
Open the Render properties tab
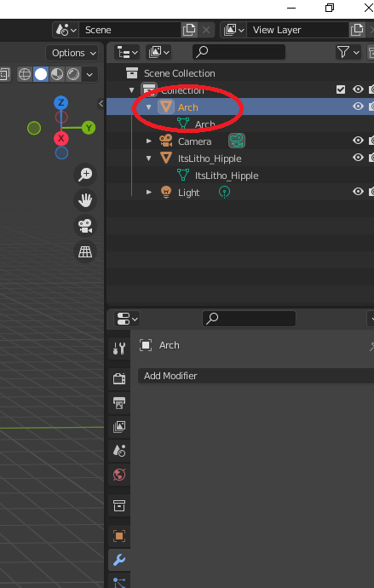(x=119, y=378)
